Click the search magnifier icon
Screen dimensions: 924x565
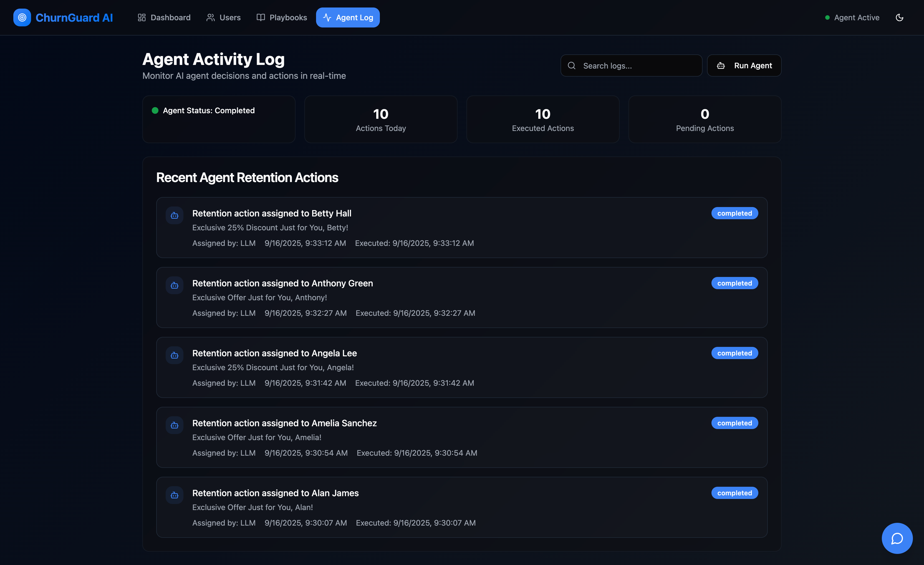[x=572, y=65]
